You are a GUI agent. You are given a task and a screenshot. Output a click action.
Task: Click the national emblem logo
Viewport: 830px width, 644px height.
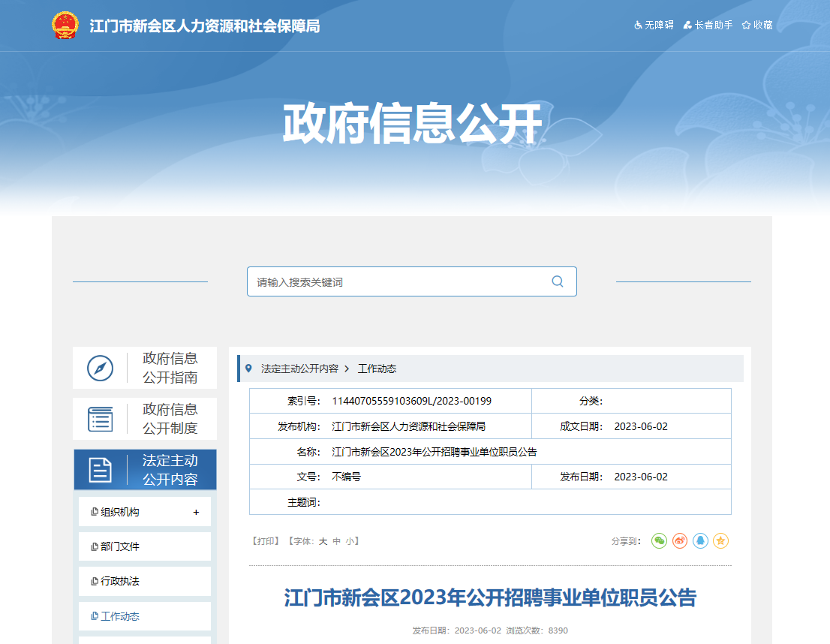coord(65,26)
